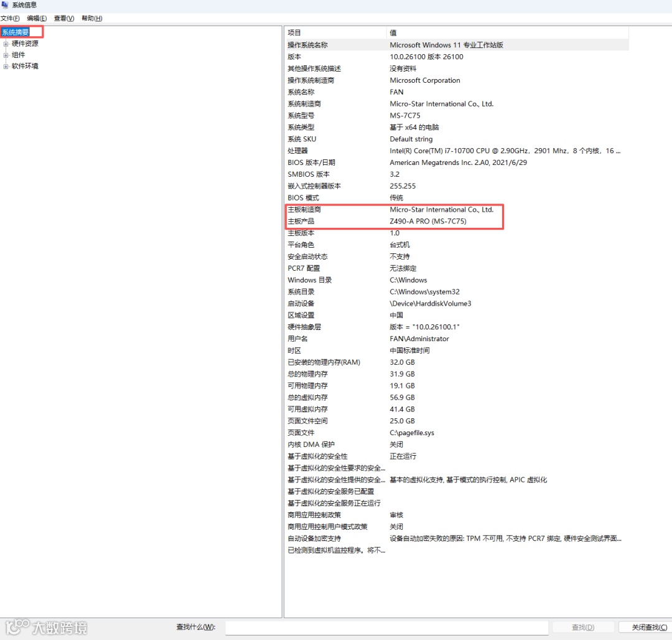
Task: Select the 区域设置 row
Action: (457, 315)
